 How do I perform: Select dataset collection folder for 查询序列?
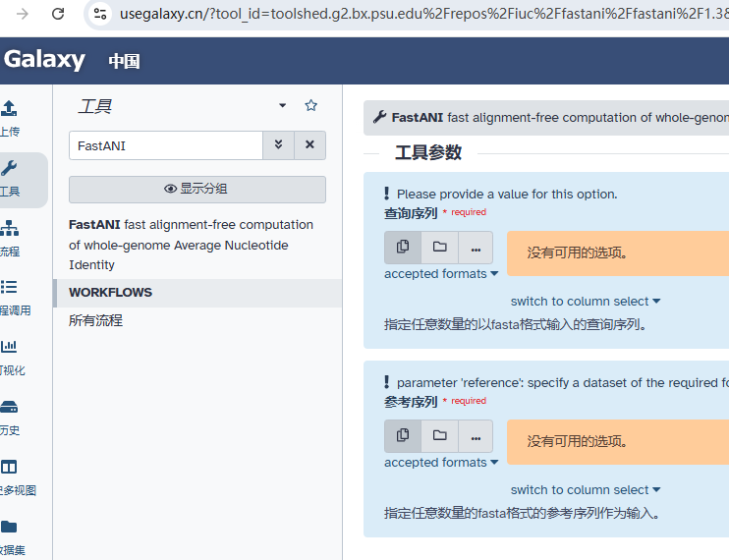(x=440, y=248)
